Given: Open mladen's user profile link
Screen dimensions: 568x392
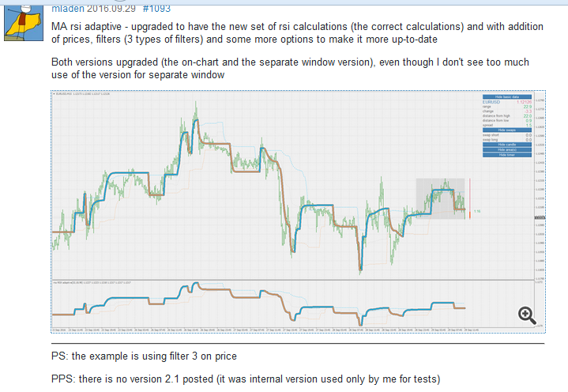Looking at the screenshot, I should [x=69, y=7].
